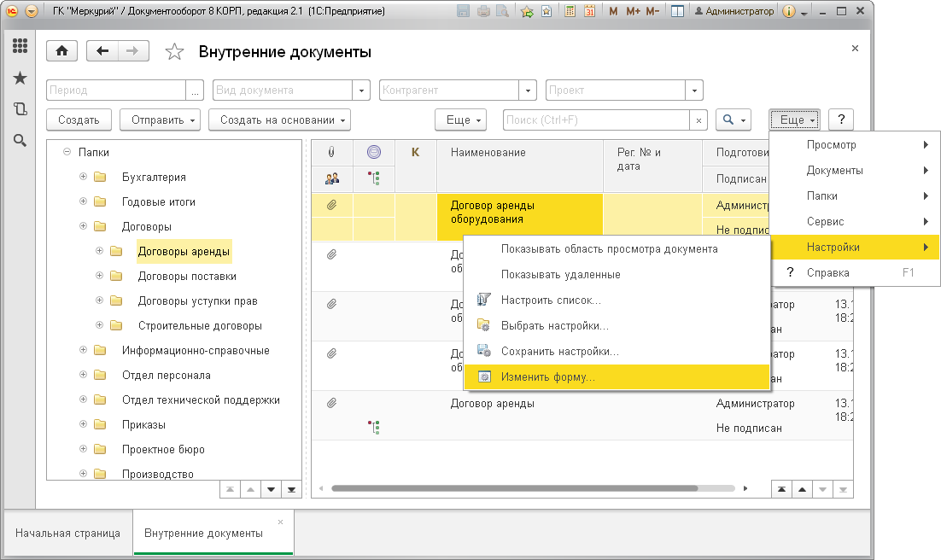Switch to the Начальная страница tab
Screen dimensions: 941x560
coord(67,533)
